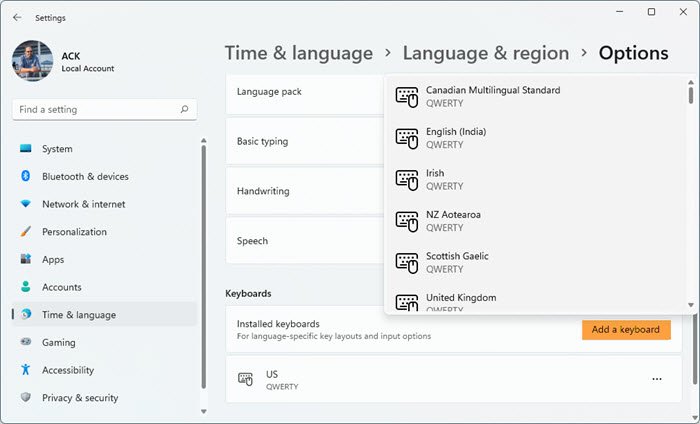Viewport: 700px width, 424px height.
Task: Open the US keyboard more options menu
Action: point(657,380)
